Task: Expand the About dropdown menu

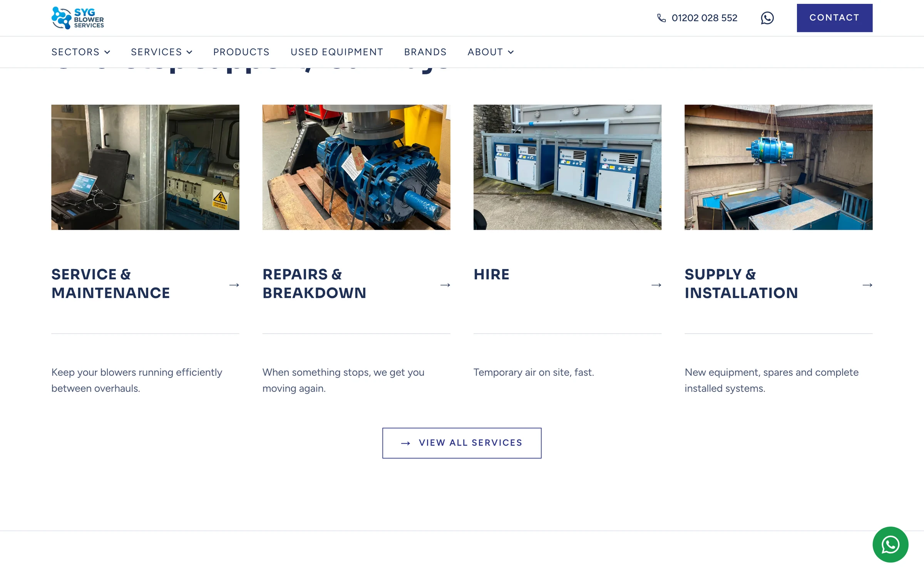Action: pyautogui.click(x=490, y=52)
